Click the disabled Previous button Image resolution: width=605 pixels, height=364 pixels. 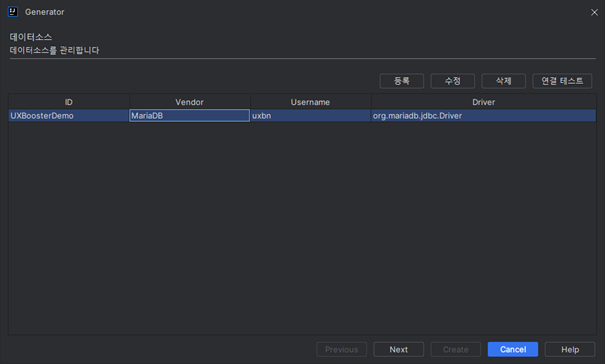pyautogui.click(x=341, y=349)
